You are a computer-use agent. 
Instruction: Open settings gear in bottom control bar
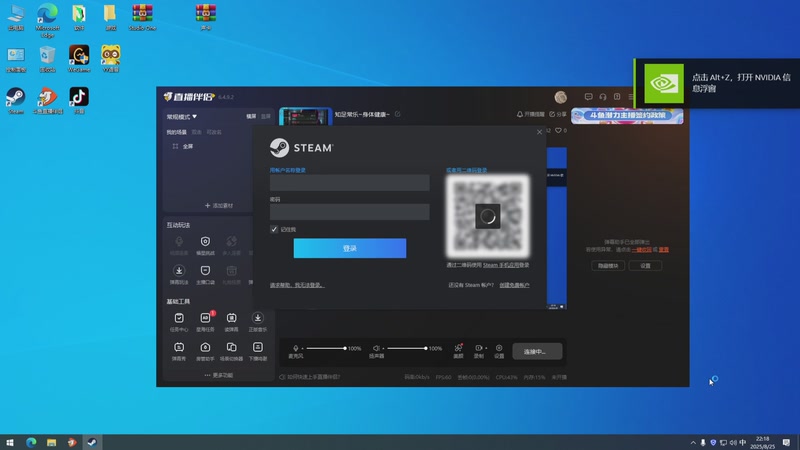pos(499,351)
